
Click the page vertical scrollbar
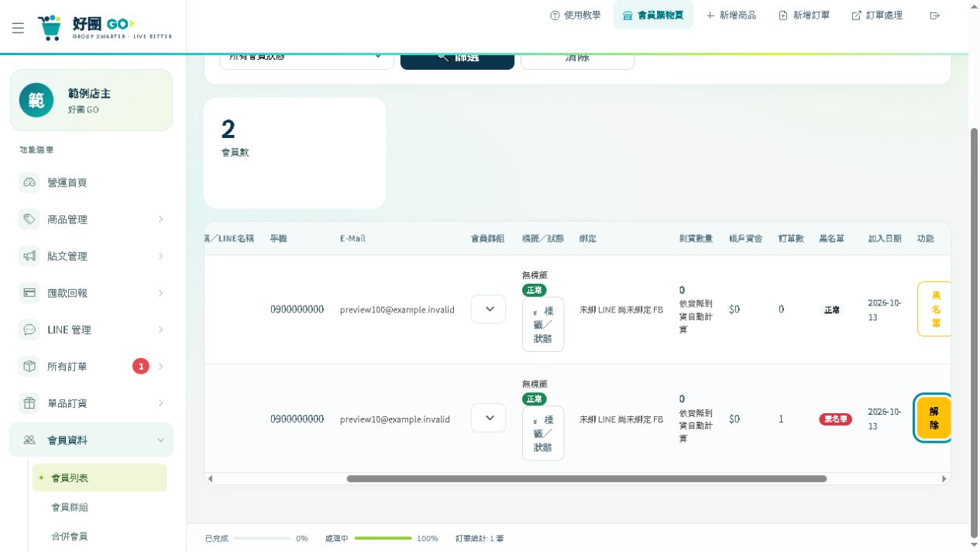point(974,332)
